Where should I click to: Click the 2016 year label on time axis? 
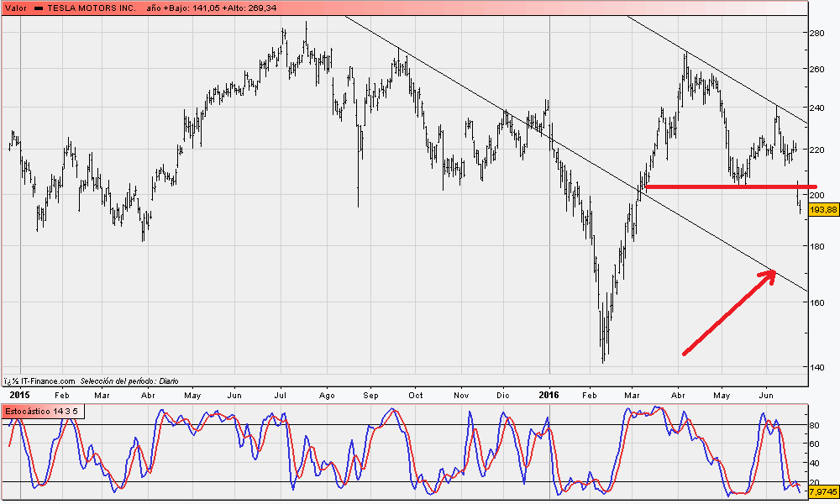(x=548, y=394)
